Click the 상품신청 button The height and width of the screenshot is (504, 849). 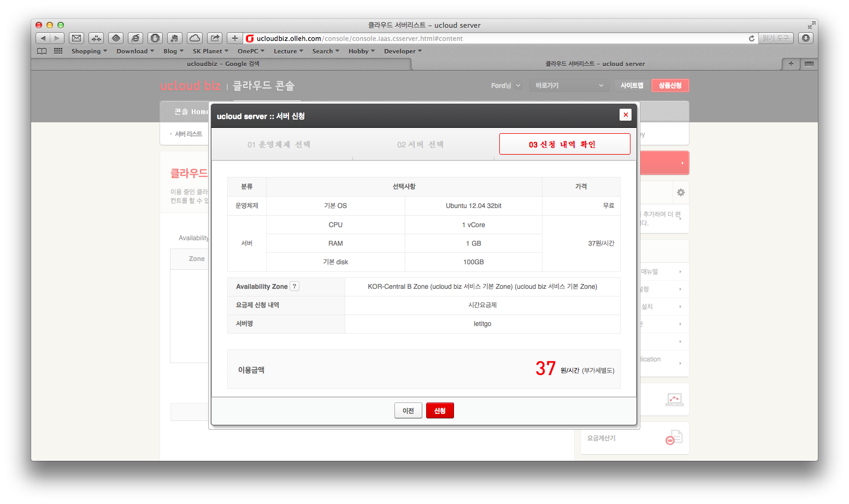coord(670,85)
